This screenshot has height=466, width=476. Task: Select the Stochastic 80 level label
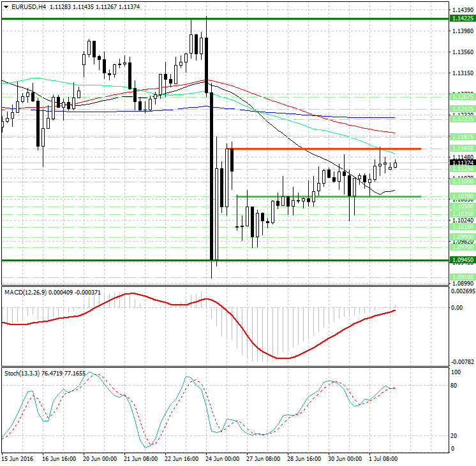pos(454,386)
